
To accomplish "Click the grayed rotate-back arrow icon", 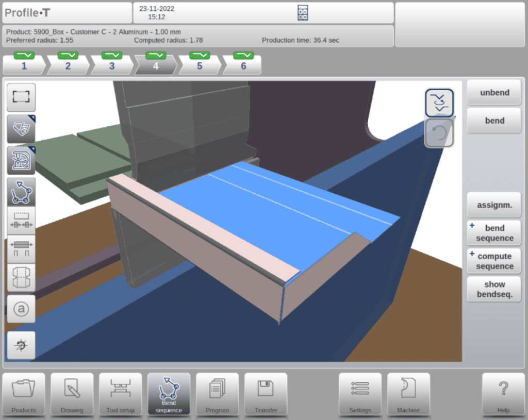I will coord(439,133).
